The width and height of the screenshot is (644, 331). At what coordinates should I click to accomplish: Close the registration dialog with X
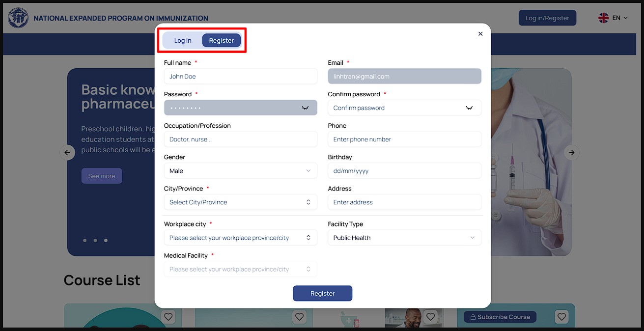coord(480,34)
